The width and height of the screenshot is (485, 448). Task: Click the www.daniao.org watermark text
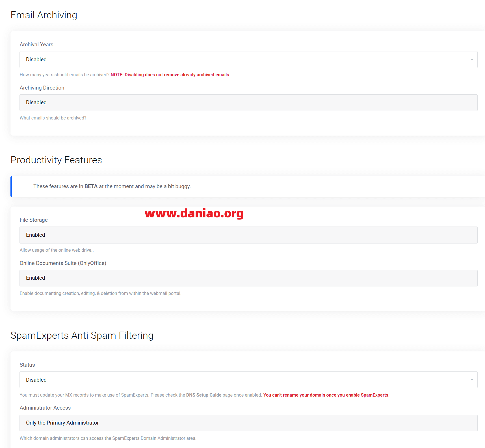pos(194,213)
